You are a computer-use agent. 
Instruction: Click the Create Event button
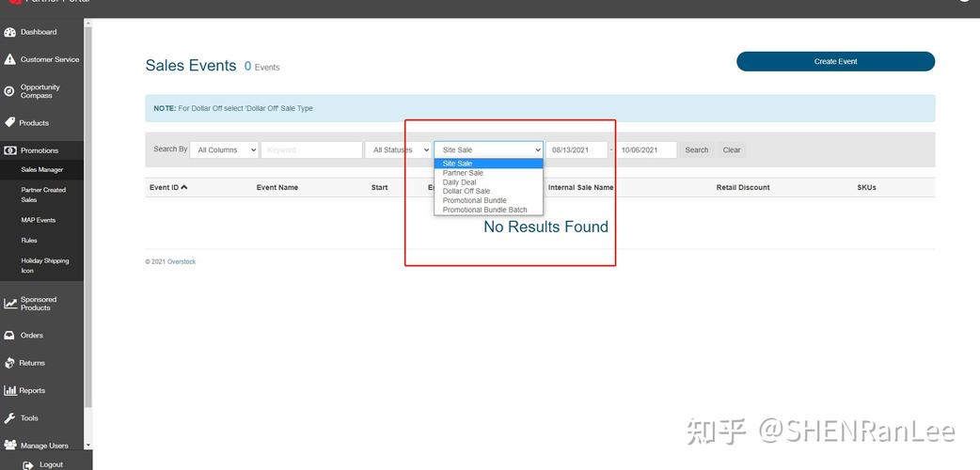(x=835, y=61)
